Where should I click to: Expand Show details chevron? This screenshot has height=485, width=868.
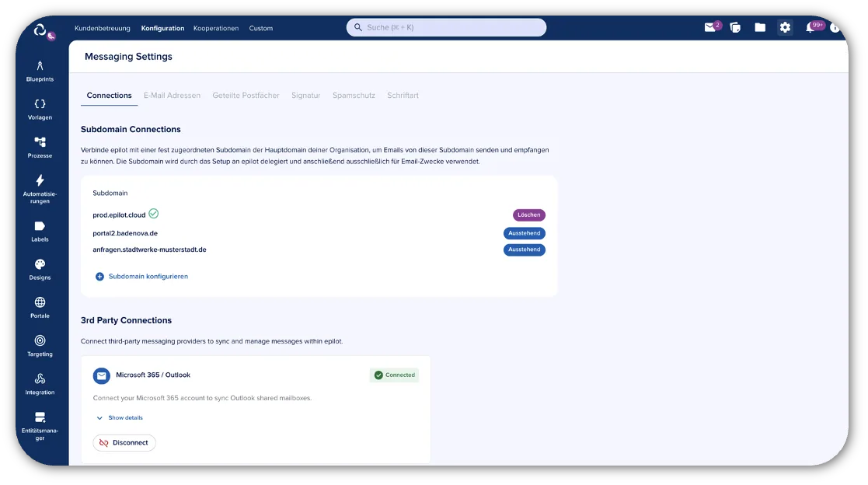point(99,418)
